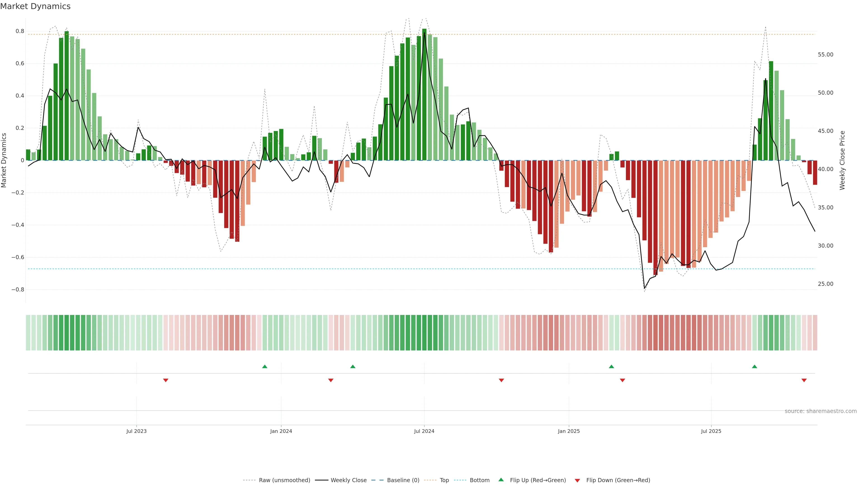Screen dimensions: 868x488
Task: Click the flip-down marker before Jan 2025
Action: (x=501, y=380)
